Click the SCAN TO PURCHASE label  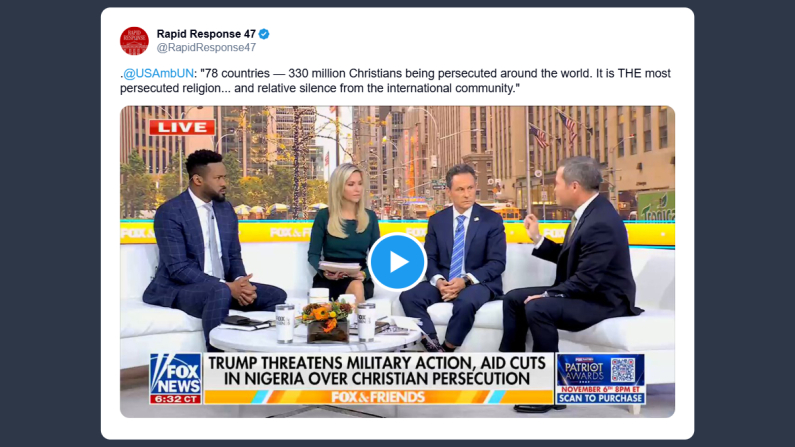click(x=600, y=398)
